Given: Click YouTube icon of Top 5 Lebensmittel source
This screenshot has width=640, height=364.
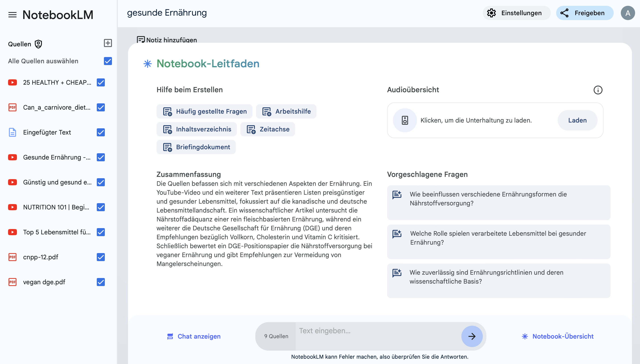Looking at the screenshot, I should 12,232.
